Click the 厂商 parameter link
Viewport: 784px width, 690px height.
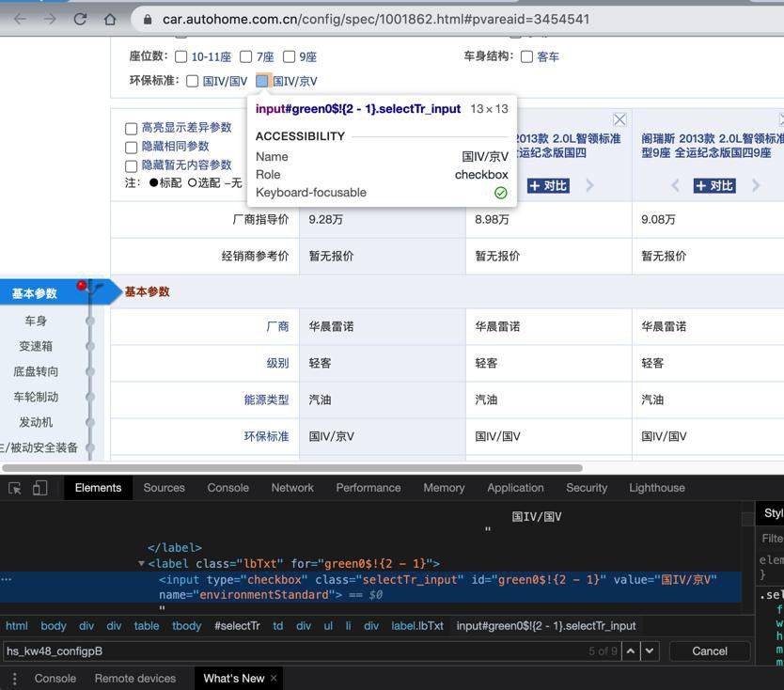277,326
